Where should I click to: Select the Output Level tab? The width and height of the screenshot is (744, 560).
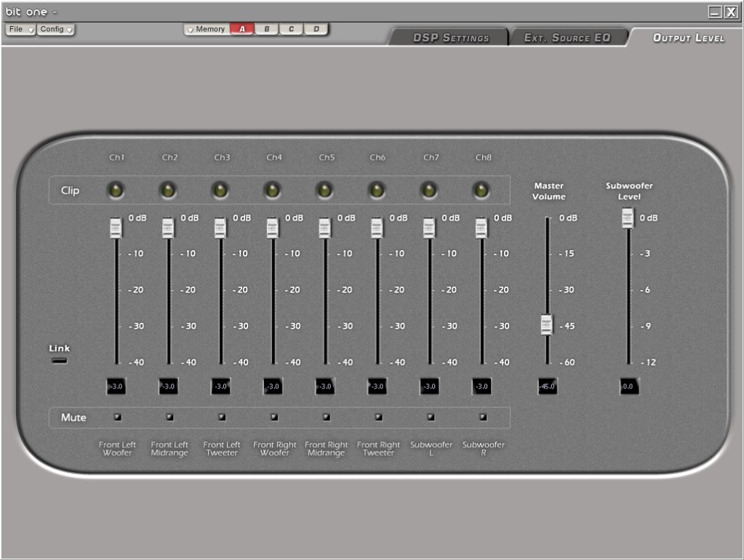click(688, 38)
